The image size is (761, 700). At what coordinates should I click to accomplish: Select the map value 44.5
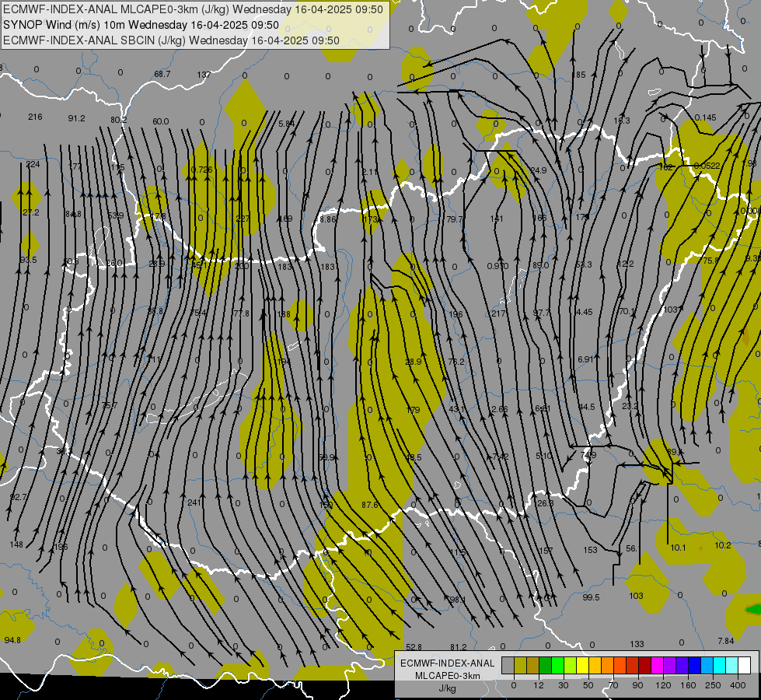point(586,407)
